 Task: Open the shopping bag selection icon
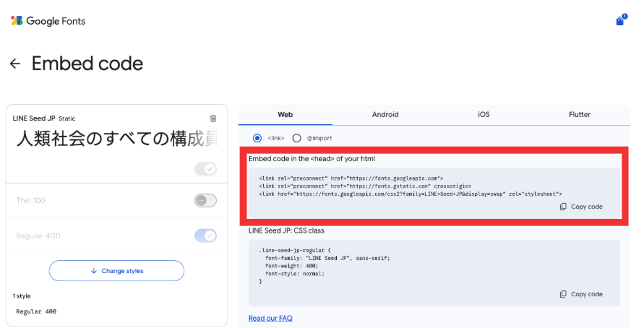619,21
